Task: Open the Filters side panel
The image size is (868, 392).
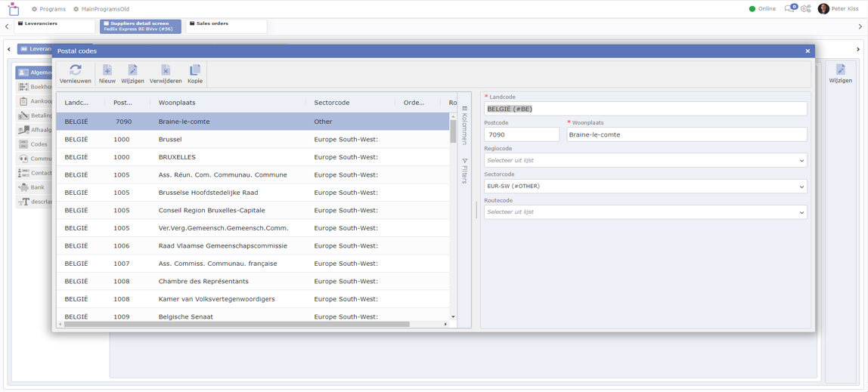Action: coord(464,171)
